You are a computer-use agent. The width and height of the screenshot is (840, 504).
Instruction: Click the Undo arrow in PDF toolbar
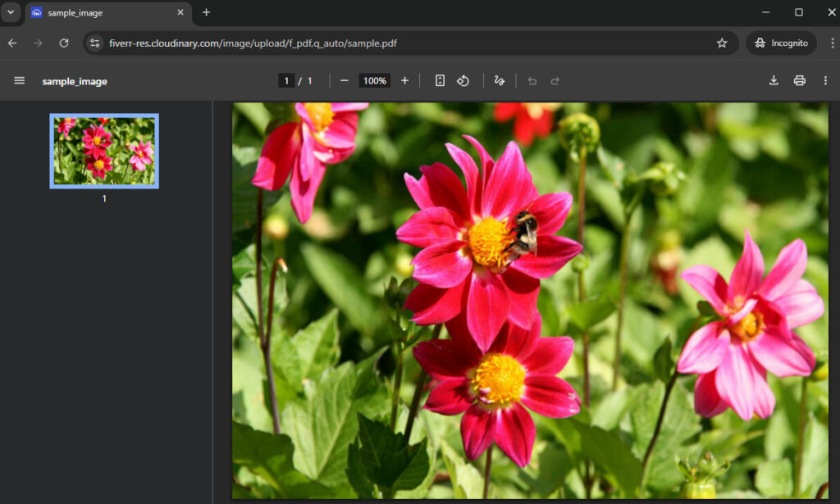pos(532,80)
